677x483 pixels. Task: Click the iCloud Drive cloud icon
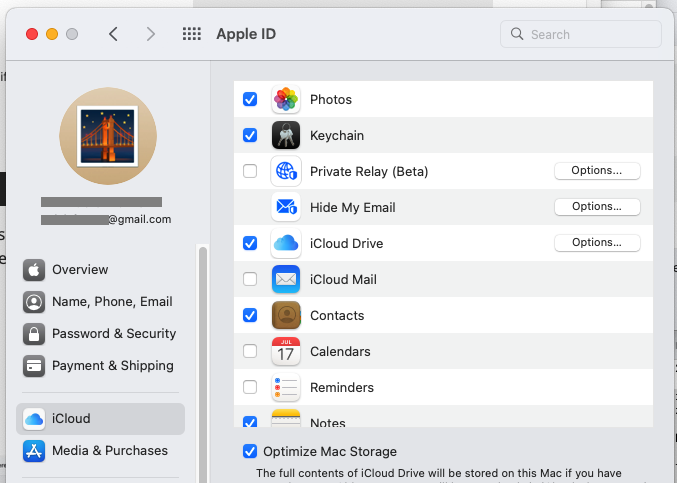click(x=286, y=244)
